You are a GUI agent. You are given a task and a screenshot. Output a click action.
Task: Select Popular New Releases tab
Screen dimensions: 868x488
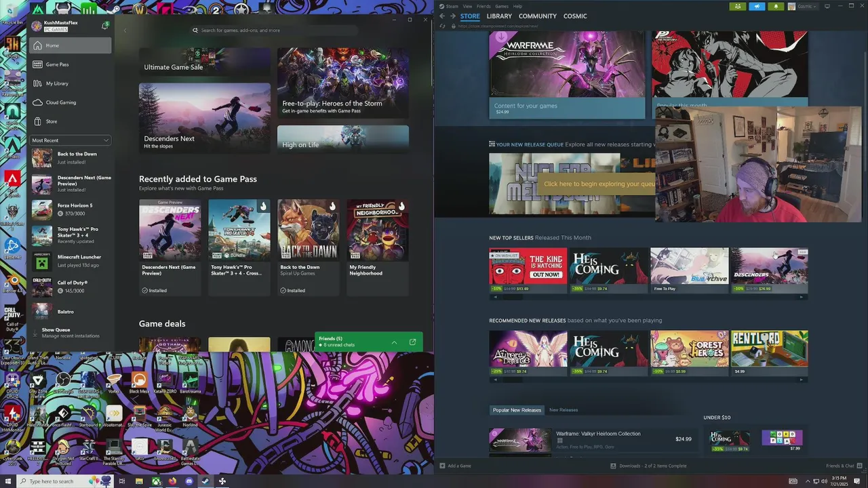coord(517,410)
